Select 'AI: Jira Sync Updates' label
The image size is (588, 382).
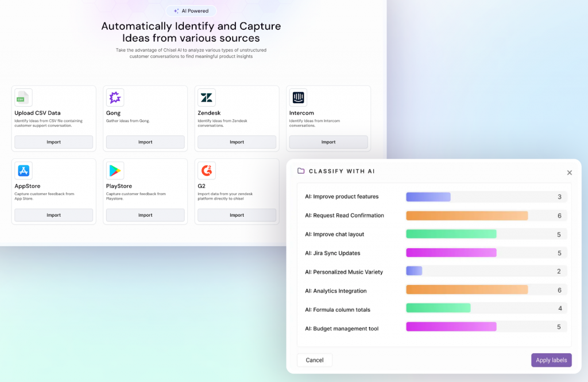tap(332, 253)
